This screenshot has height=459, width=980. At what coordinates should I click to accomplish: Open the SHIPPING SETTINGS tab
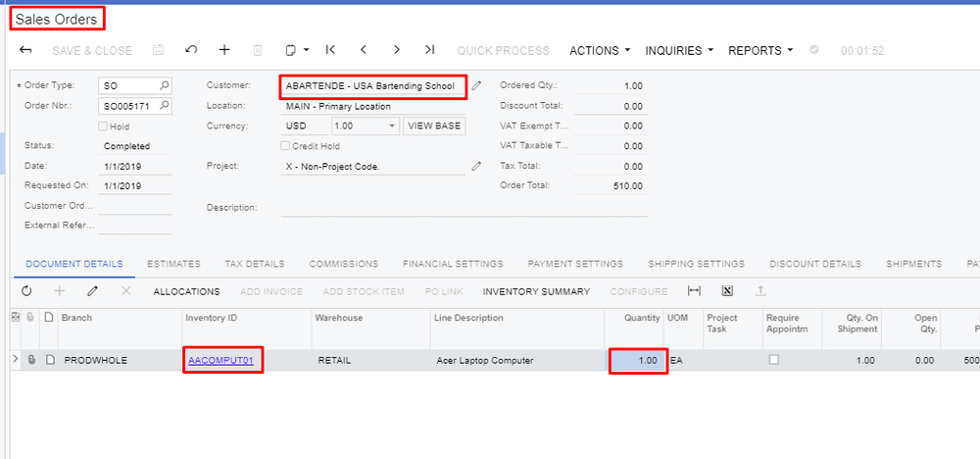pos(696,264)
